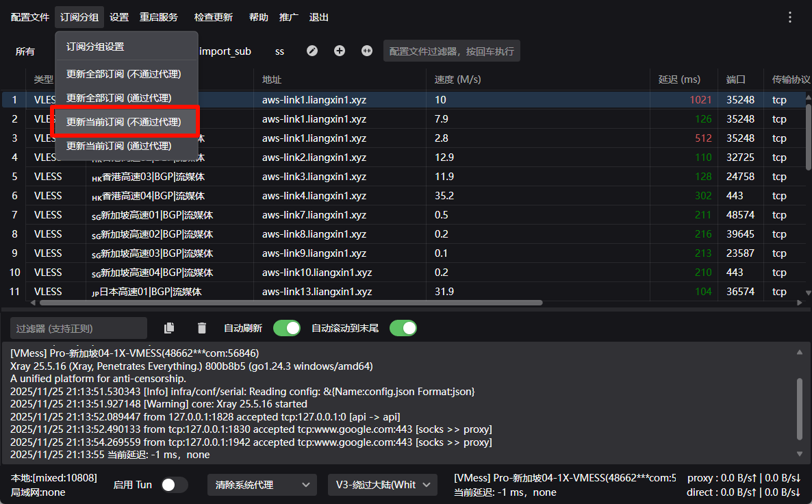Click the auto column width icon
Viewport: 812px width, 504px height.
pos(367,51)
